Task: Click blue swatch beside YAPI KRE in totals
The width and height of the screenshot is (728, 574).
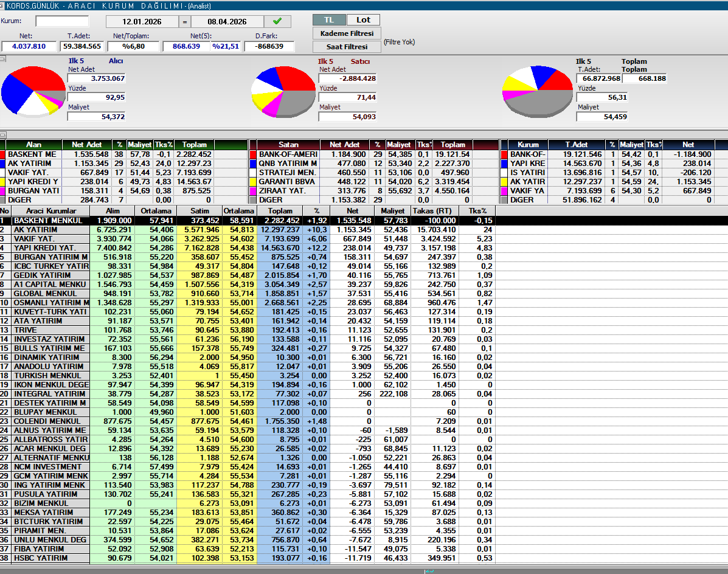Action: point(504,164)
